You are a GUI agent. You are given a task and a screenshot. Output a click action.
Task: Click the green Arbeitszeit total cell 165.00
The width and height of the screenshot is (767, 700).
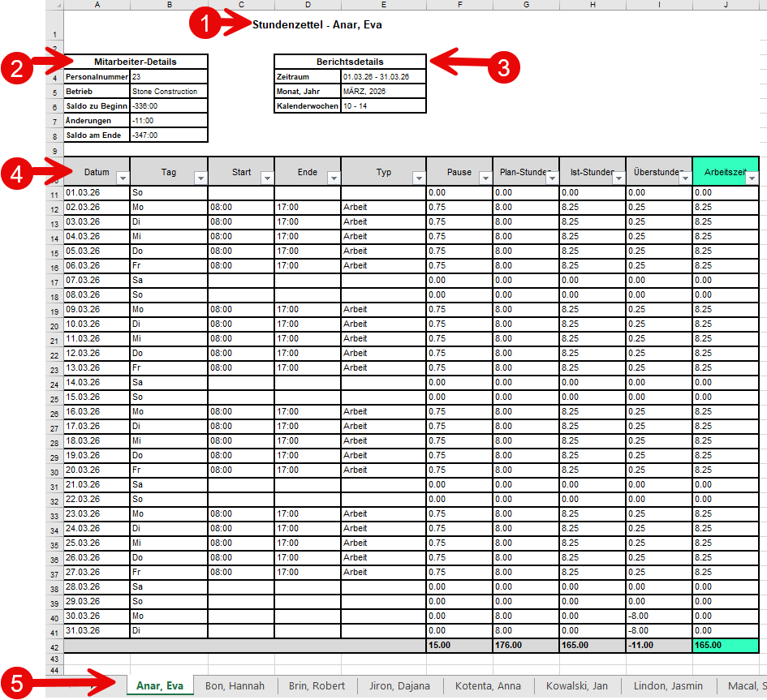point(725,645)
